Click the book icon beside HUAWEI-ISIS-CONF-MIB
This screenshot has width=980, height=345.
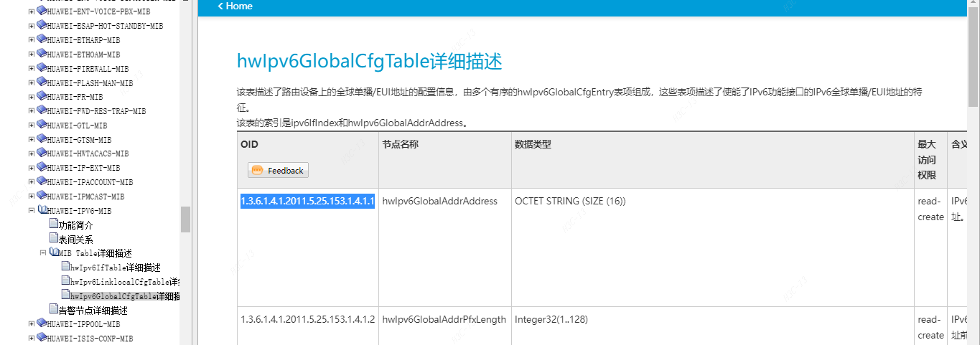click(42, 338)
